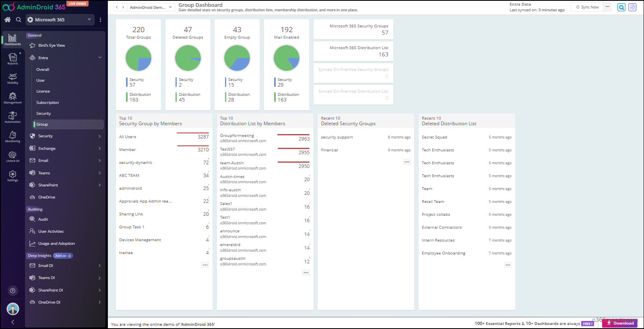Click more options under Deleted Security Groups

point(407,162)
